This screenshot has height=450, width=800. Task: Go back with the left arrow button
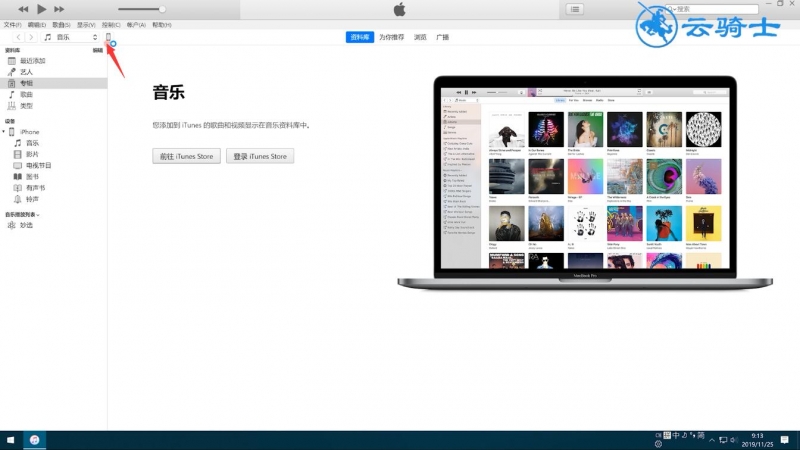pos(18,37)
